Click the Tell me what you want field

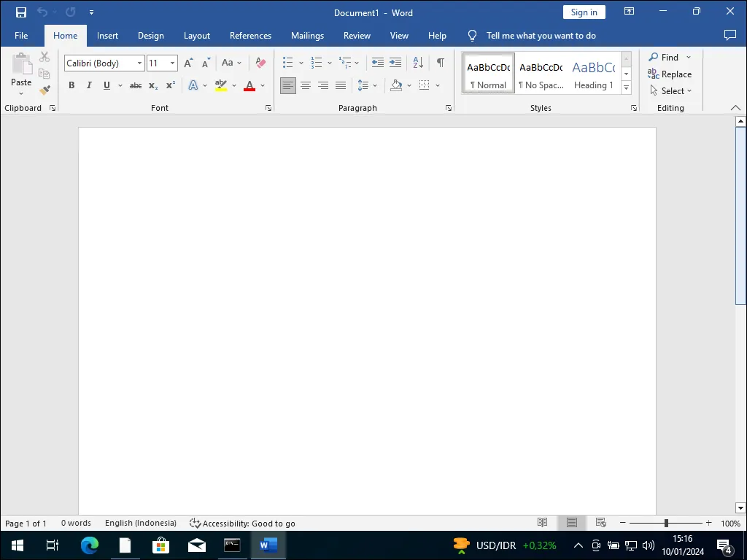[541, 36]
